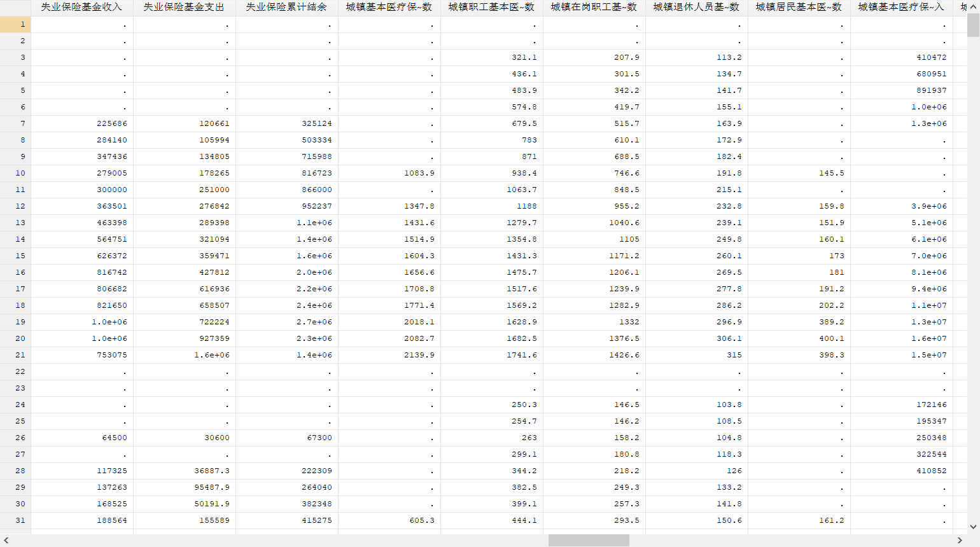Click cell with value 1741.6
This screenshot has height=547, width=980.
click(492, 355)
